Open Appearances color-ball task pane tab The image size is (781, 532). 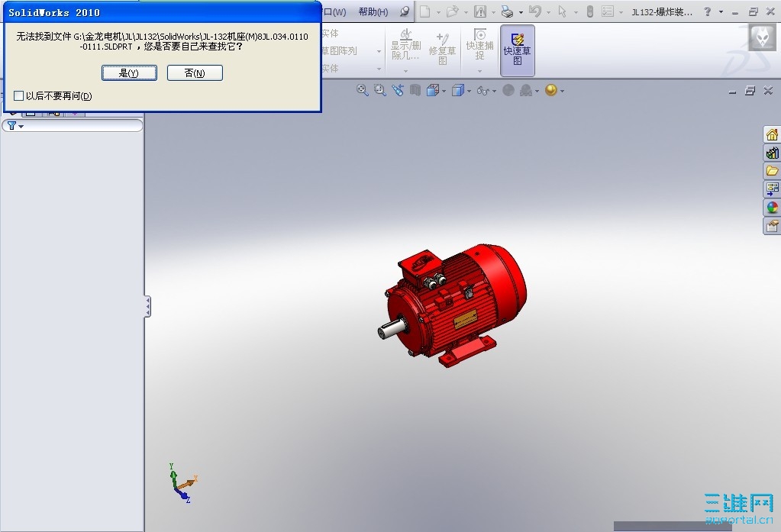[x=772, y=208]
